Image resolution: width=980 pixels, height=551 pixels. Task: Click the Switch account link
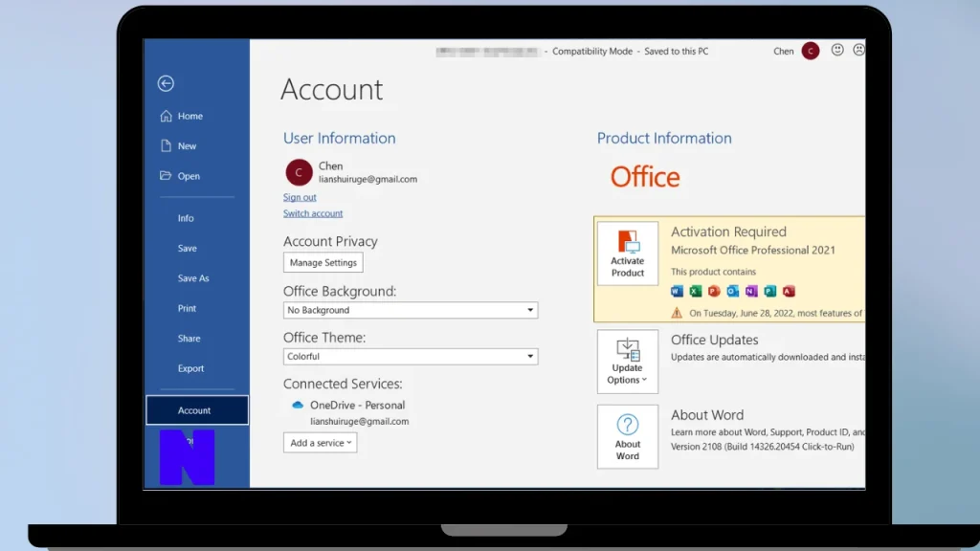pos(313,213)
